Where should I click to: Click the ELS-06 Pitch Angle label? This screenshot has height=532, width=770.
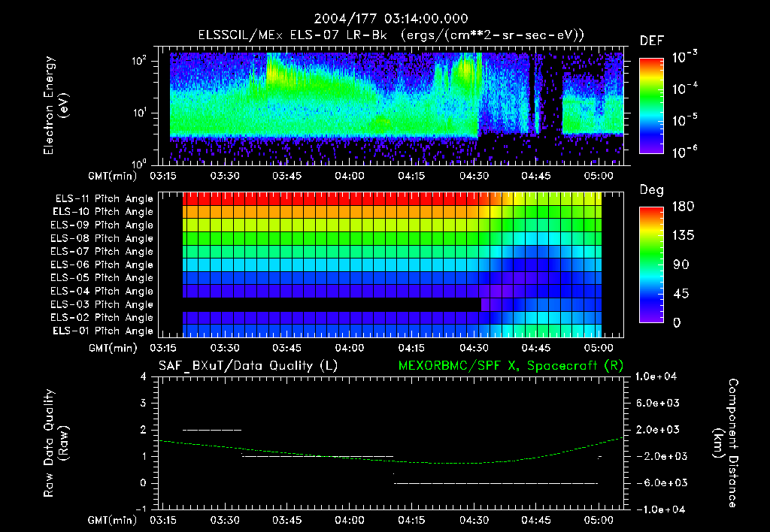pos(102,264)
